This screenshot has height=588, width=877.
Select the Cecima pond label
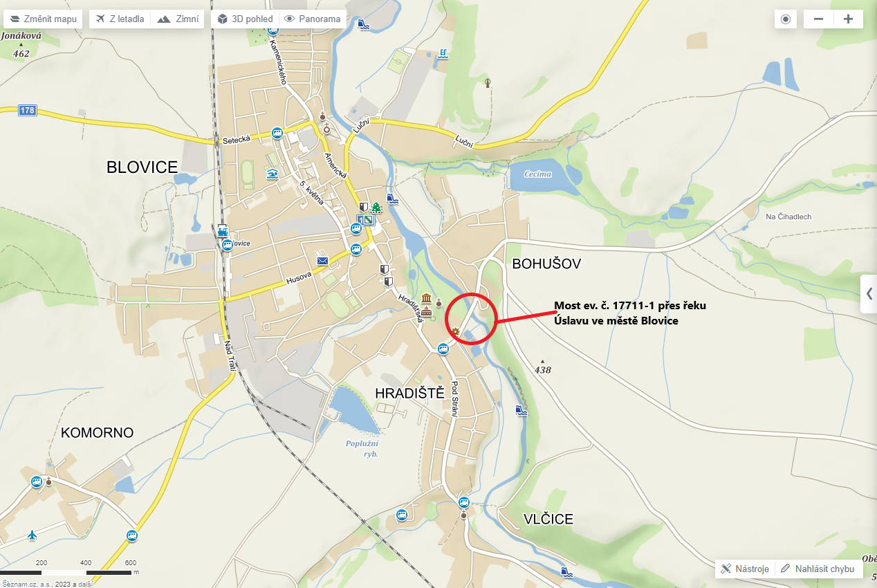[538, 174]
